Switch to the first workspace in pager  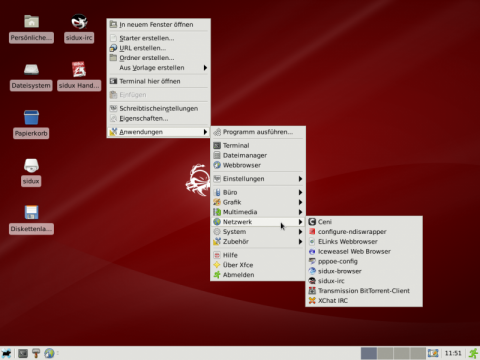[x=369, y=353]
